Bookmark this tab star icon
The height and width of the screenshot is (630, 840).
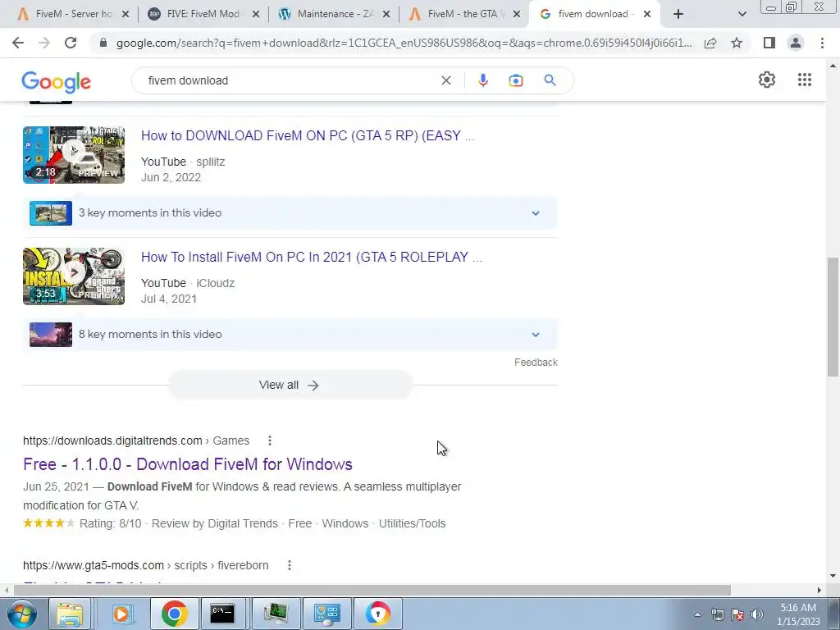click(x=737, y=43)
